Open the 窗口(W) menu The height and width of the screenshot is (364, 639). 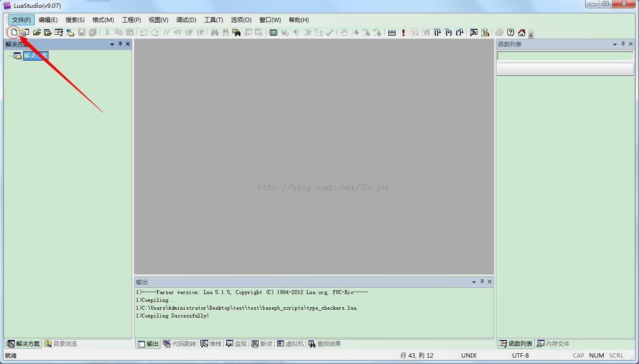pyautogui.click(x=270, y=20)
